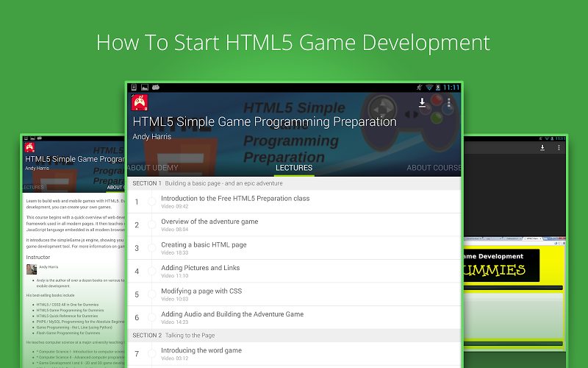This screenshot has width=588, height=368.
Task: Tap the Wi-Fi status icon in center status bar
Action: tap(429, 88)
